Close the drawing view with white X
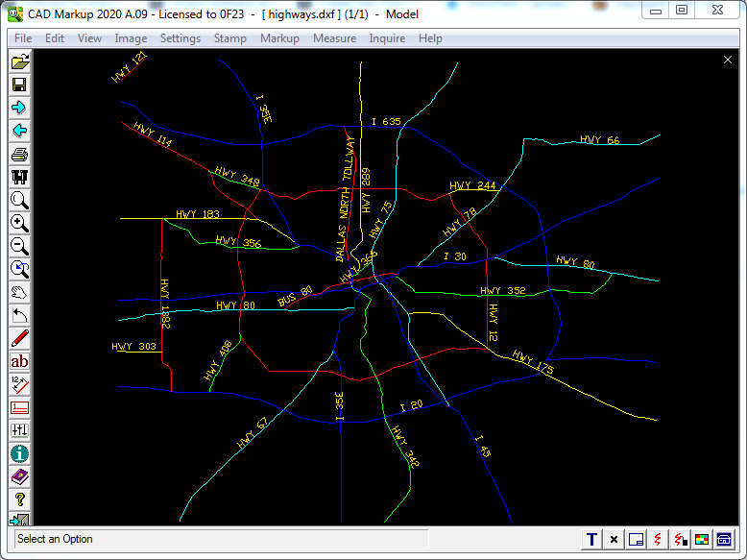Image resolution: width=747 pixels, height=560 pixels. coord(728,60)
